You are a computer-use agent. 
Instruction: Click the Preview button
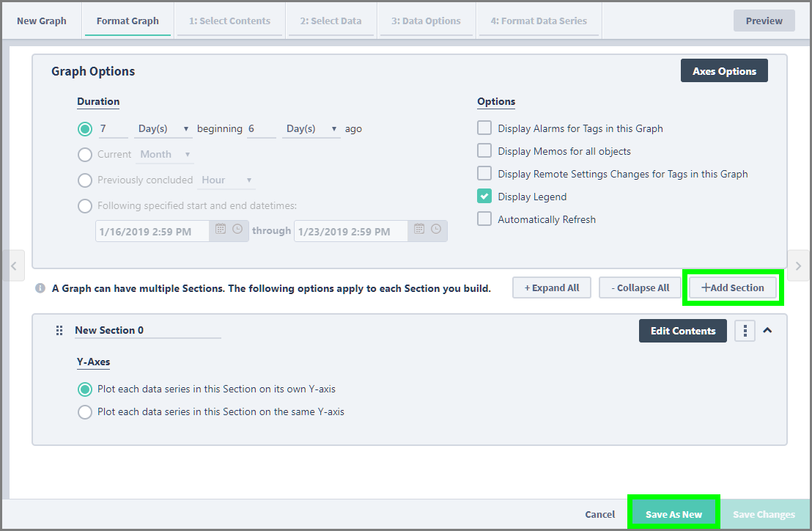pyautogui.click(x=764, y=21)
